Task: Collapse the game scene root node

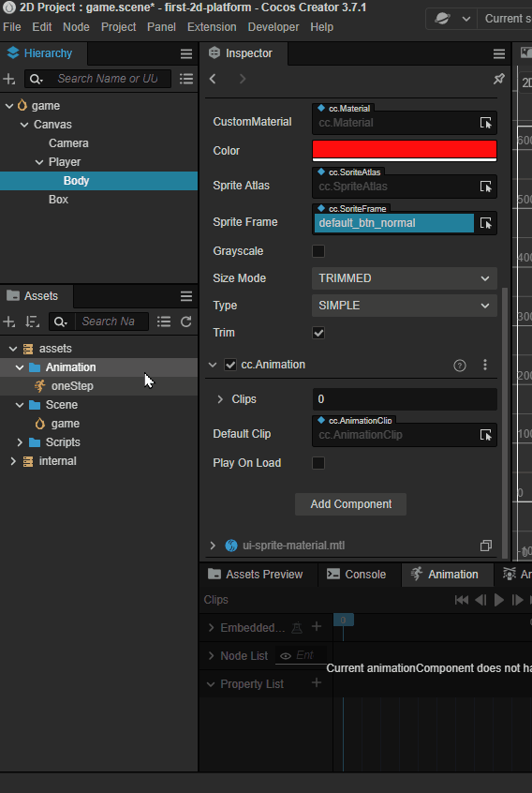Action: [x=8, y=106]
